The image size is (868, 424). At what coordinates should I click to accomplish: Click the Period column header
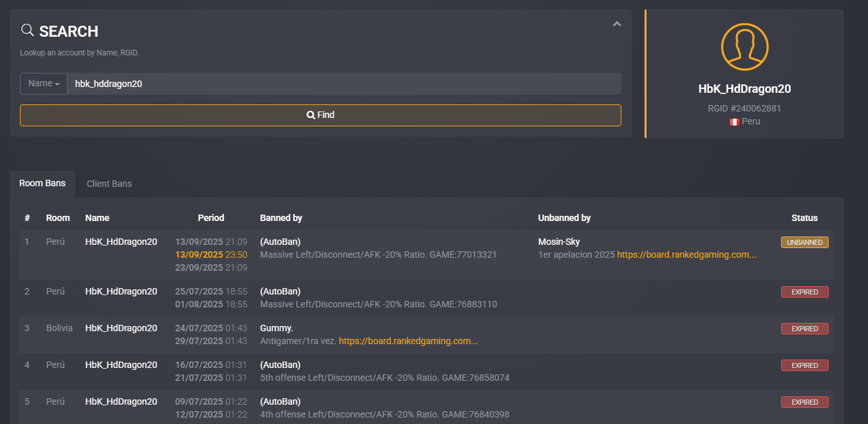pyautogui.click(x=211, y=218)
